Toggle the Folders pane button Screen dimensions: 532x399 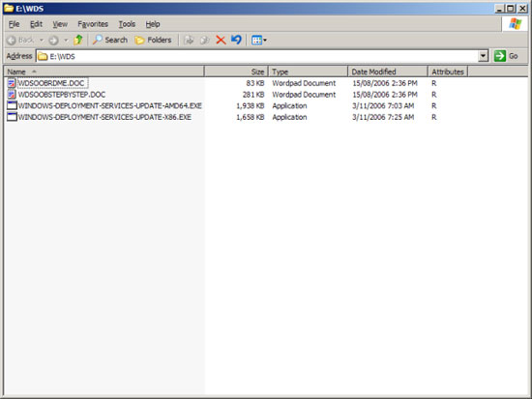tap(153, 40)
